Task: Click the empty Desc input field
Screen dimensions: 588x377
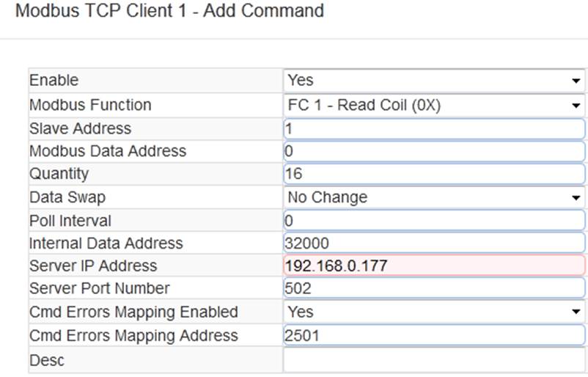Action: tap(434, 360)
